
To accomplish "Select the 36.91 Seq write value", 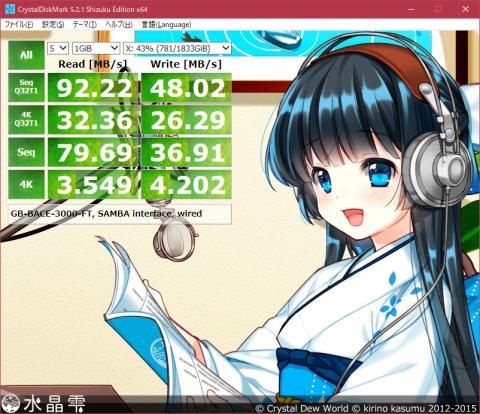I will click(x=186, y=152).
